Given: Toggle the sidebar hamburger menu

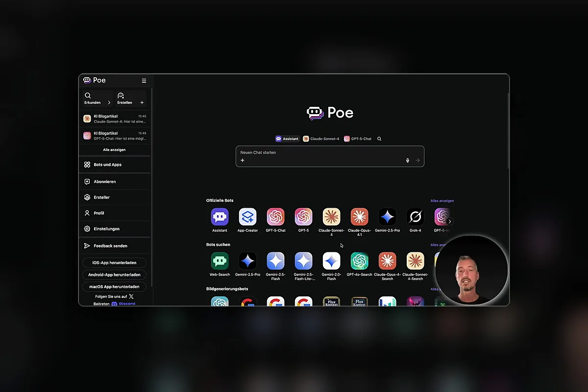Looking at the screenshot, I should click(144, 80).
